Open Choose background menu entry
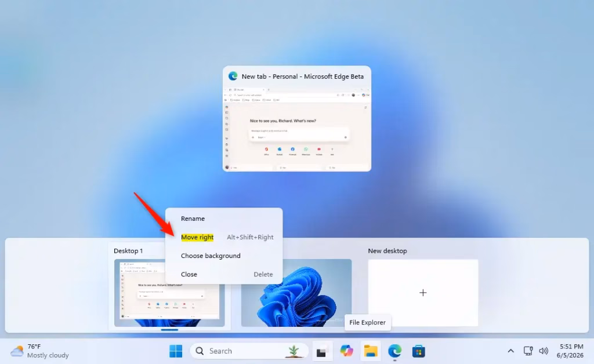This screenshot has width=594, height=364. tap(224, 256)
